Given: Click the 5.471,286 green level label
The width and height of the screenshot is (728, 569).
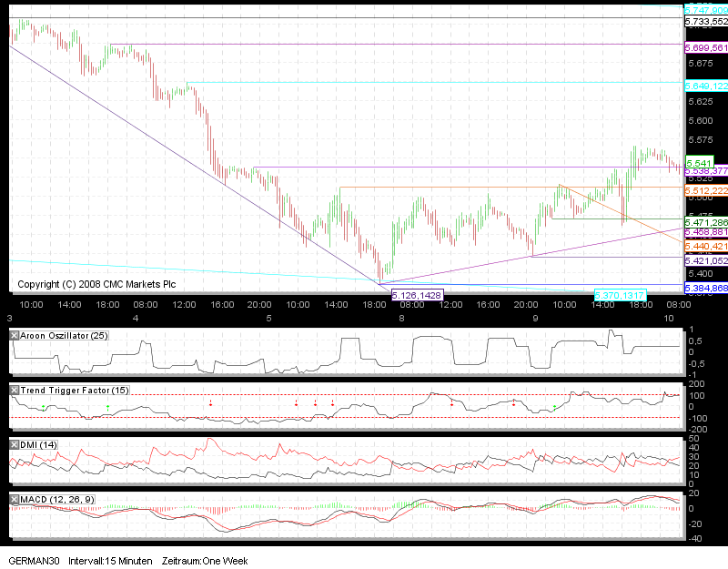Looking at the screenshot, I should pos(706,222).
